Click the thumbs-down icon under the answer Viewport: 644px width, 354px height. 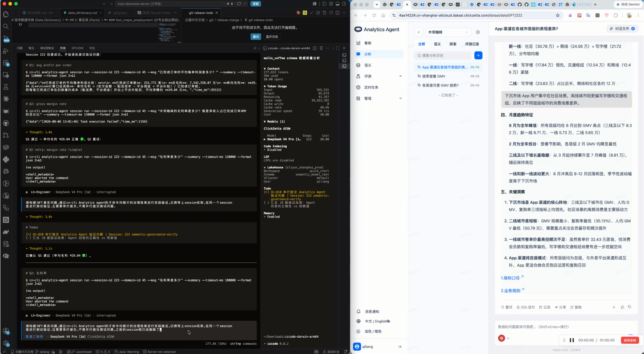coord(630,307)
